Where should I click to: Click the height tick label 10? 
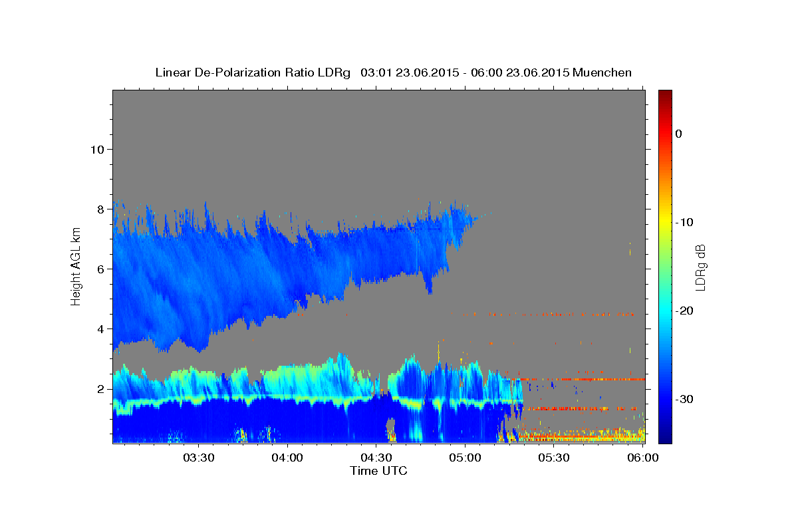(x=97, y=149)
